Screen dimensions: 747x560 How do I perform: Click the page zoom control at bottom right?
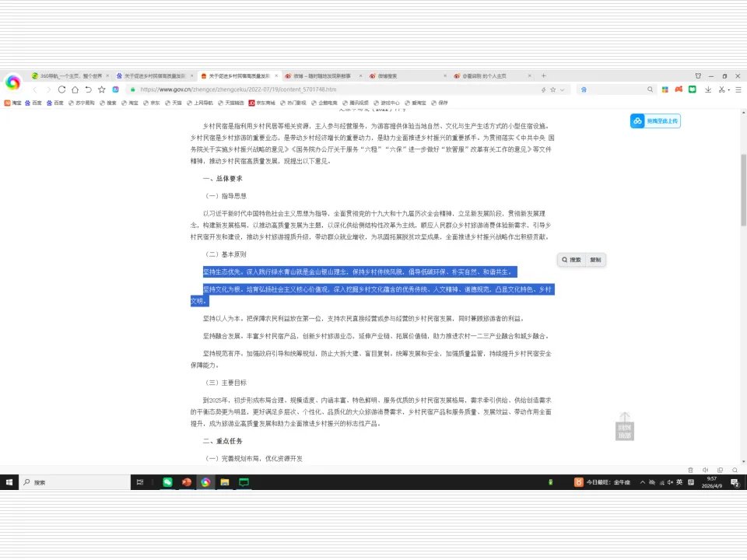point(735,470)
